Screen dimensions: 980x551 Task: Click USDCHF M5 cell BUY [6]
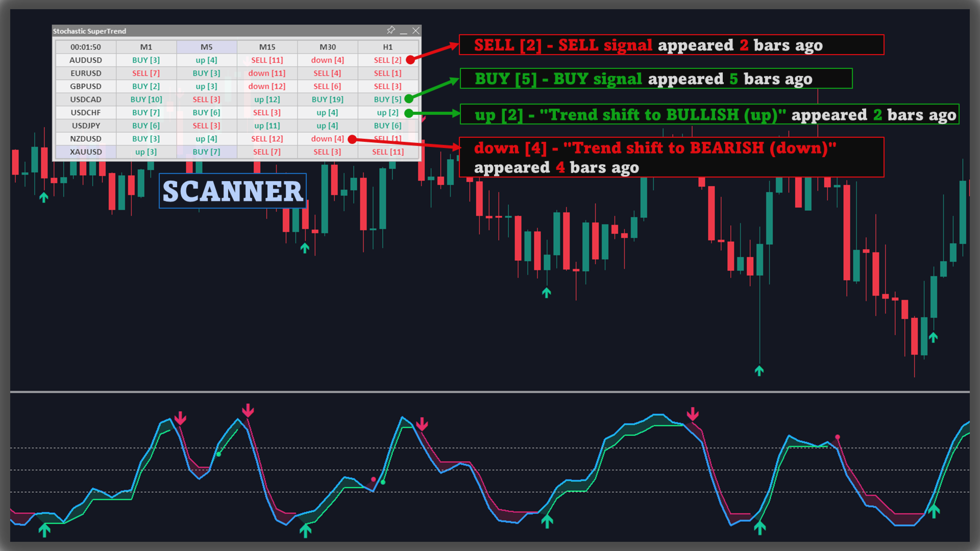(207, 113)
